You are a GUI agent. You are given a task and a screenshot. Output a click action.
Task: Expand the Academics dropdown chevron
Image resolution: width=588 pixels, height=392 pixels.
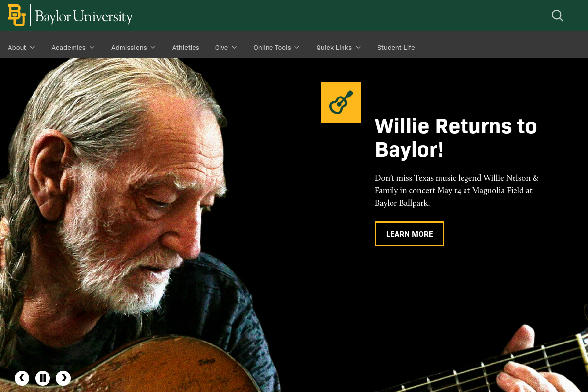point(92,48)
